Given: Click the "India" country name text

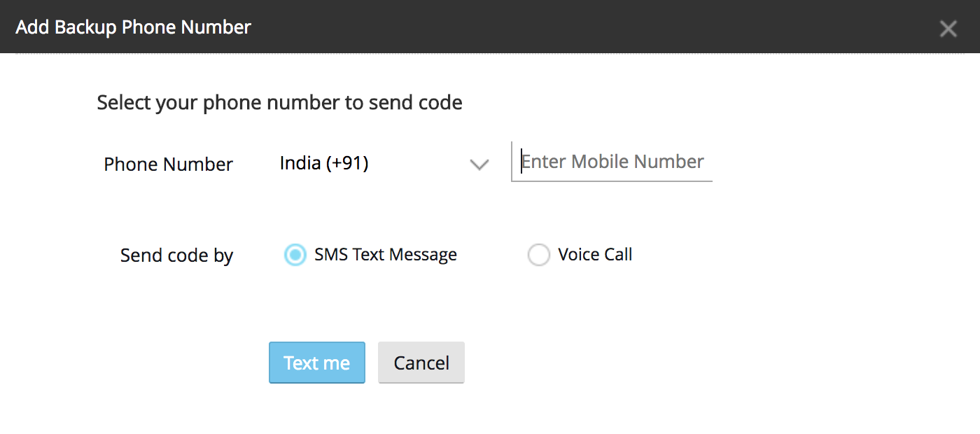Looking at the screenshot, I should [300, 164].
